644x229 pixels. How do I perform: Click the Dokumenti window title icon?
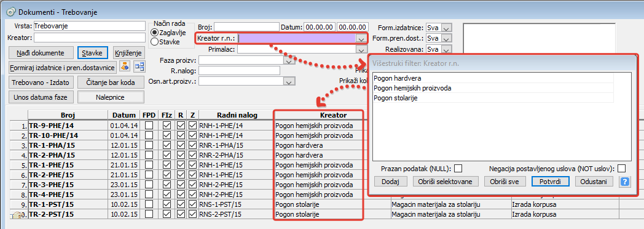10,12
